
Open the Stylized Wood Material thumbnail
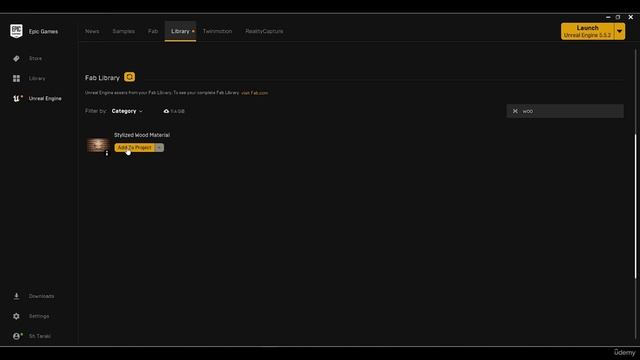point(98,145)
